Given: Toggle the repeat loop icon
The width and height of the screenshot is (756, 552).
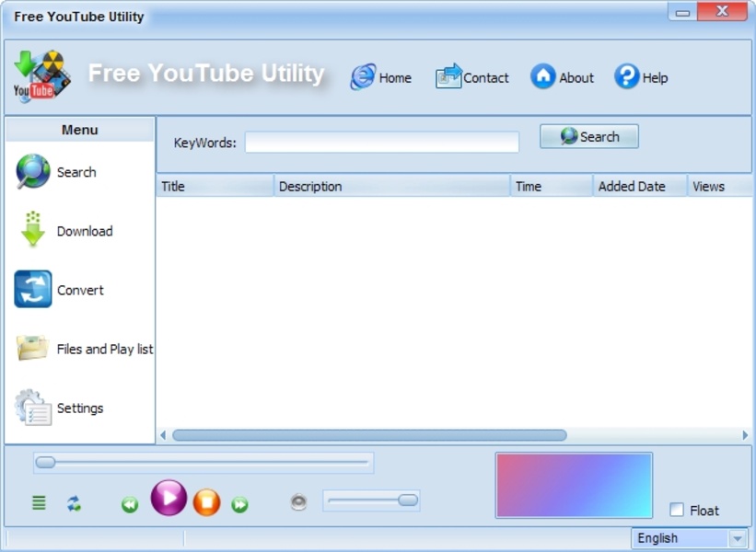Looking at the screenshot, I should tap(74, 504).
